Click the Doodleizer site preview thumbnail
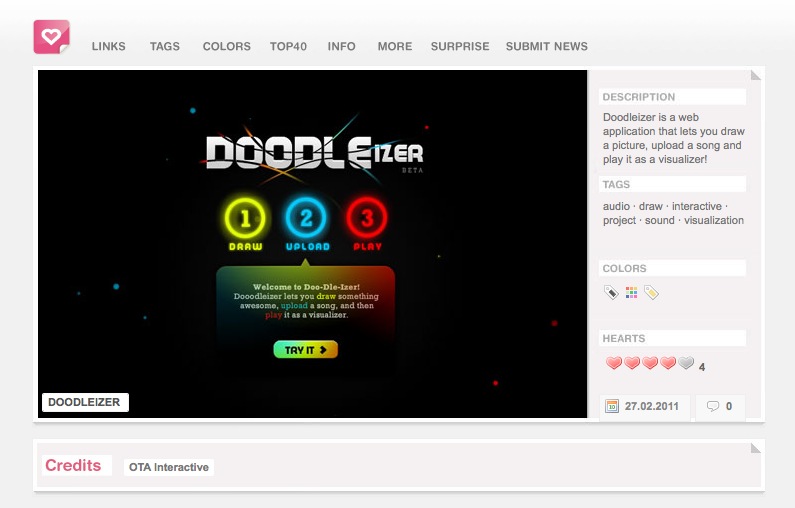The height and width of the screenshot is (508, 795). coord(313,243)
